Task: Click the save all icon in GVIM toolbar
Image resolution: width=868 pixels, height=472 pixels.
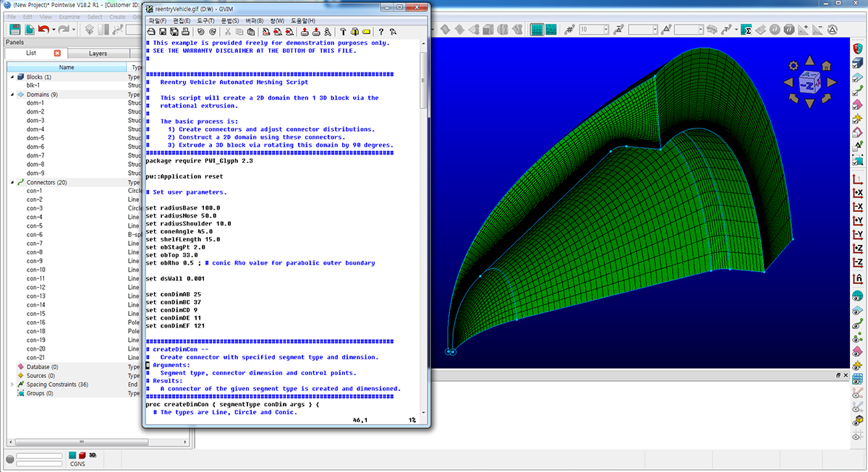Action: tap(174, 32)
